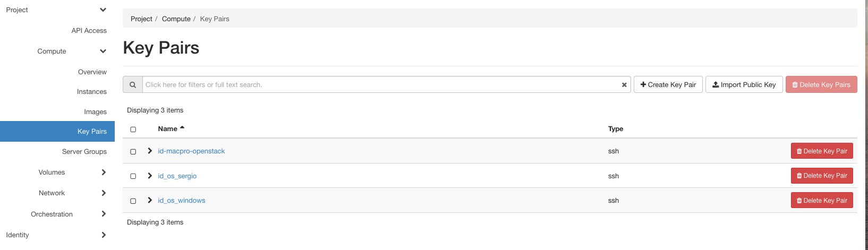
Task: Go to Compute in the breadcrumb
Action: pyautogui.click(x=176, y=19)
